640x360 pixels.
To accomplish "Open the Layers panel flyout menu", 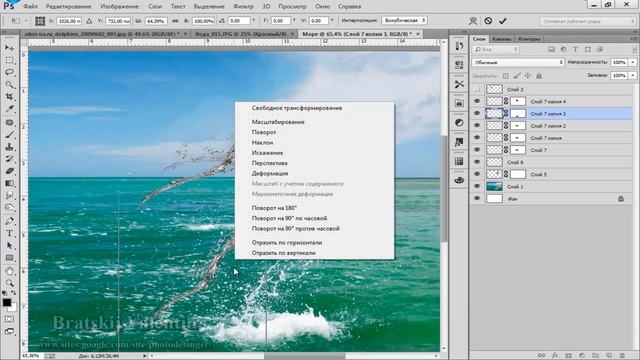I will click(634, 39).
